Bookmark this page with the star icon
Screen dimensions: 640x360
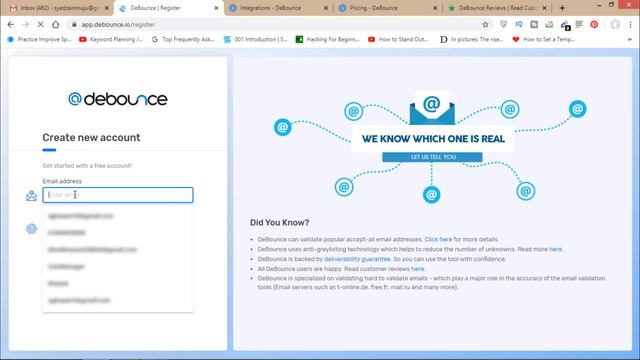(x=485, y=24)
